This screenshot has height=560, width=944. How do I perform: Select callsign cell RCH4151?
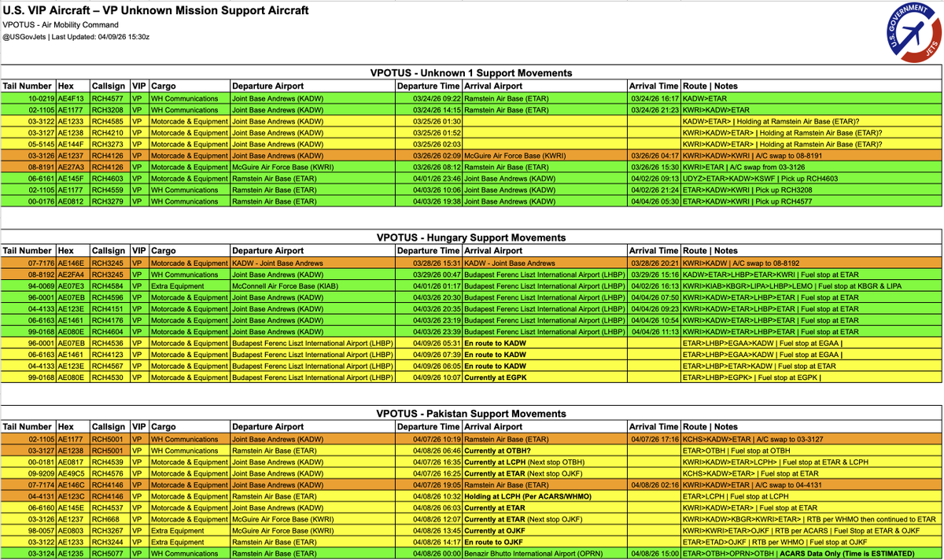pyautogui.click(x=109, y=309)
